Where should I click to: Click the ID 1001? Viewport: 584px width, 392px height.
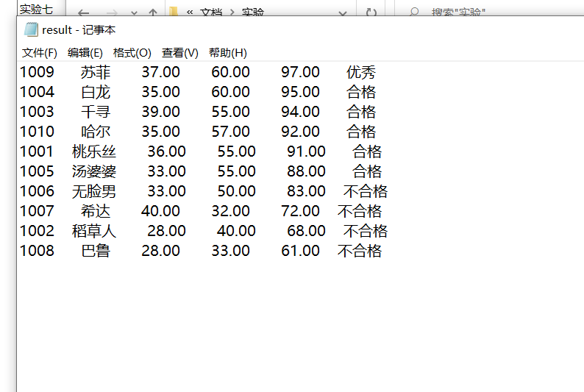coord(37,152)
